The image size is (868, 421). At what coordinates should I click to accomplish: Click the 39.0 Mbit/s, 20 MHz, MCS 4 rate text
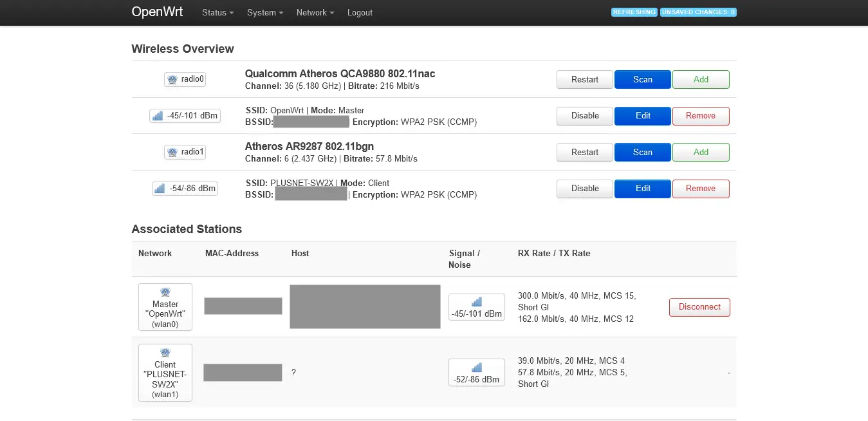[x=571, y=361]
